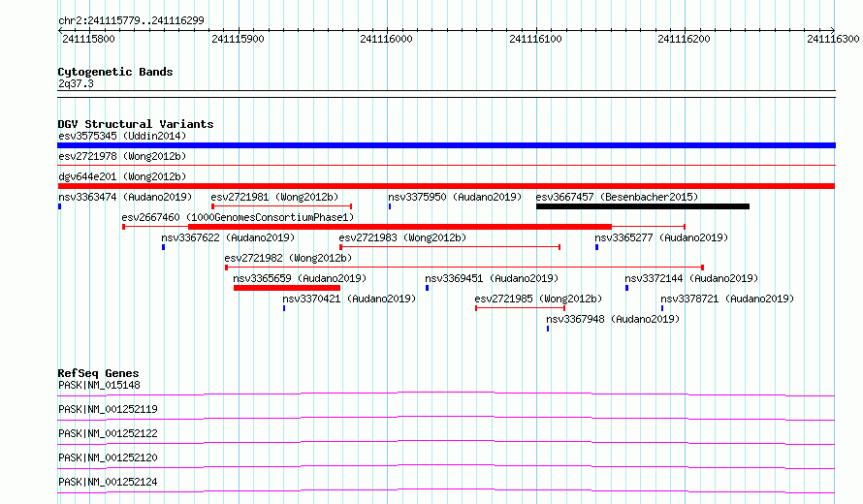This screenshot has height=504, width=863.
Task: Open esv2721981 (Wong2012b) variant label
Action: 274,197
